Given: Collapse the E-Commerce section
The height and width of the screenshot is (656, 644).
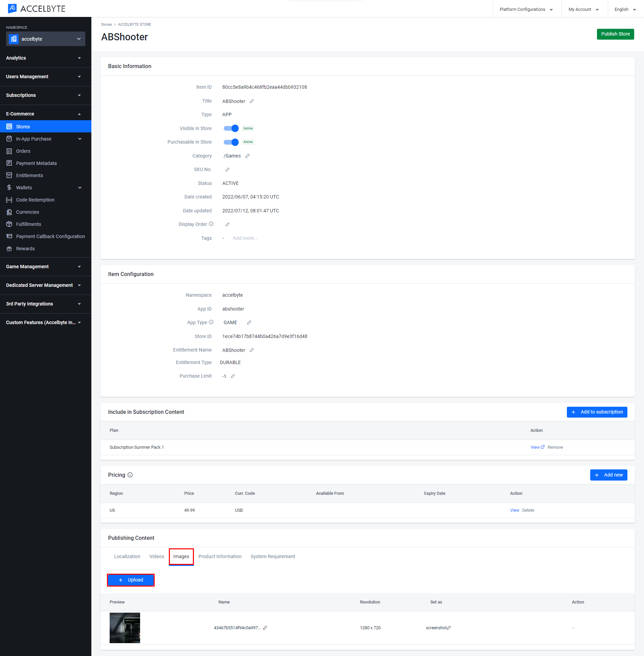Looking at the screenshot, I should point(46,114).
